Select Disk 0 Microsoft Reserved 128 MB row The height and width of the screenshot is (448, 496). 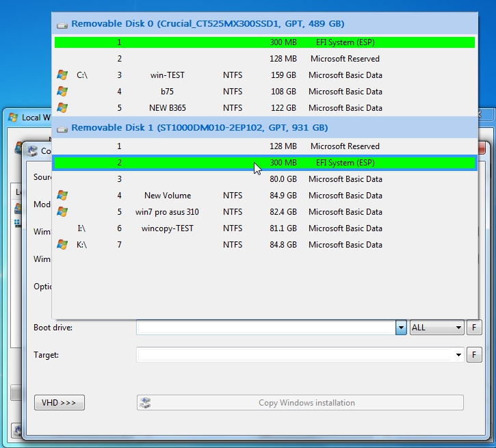[x=265, y=59]
